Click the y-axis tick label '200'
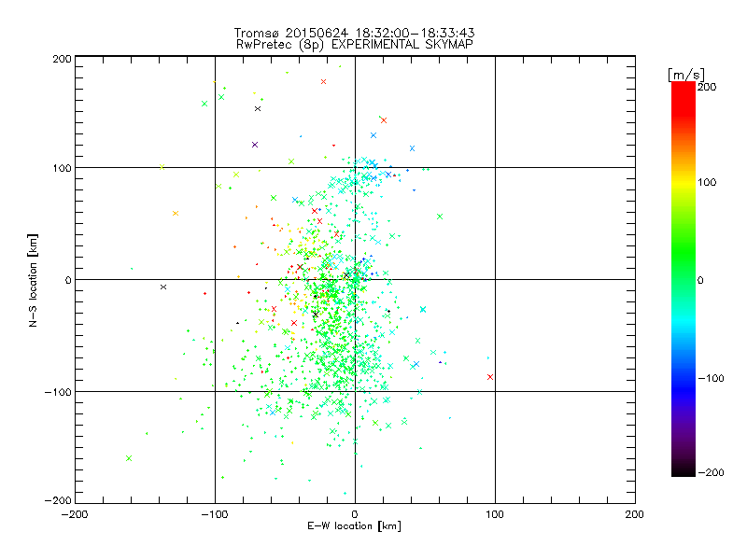This screenshot has height=560, width=747. pos(62,59)
